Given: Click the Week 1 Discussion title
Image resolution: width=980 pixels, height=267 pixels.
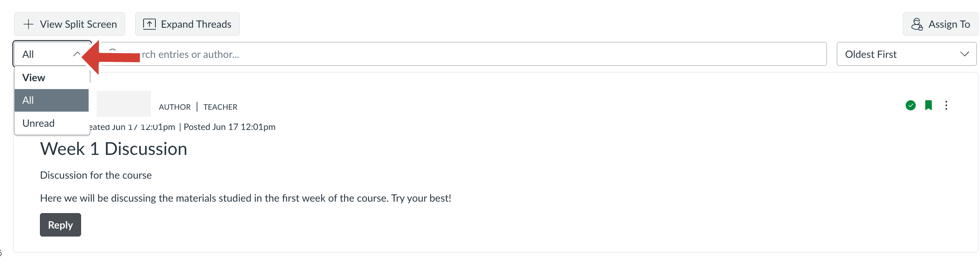Looking at the screenshot, I should click(x=114, y=149).
